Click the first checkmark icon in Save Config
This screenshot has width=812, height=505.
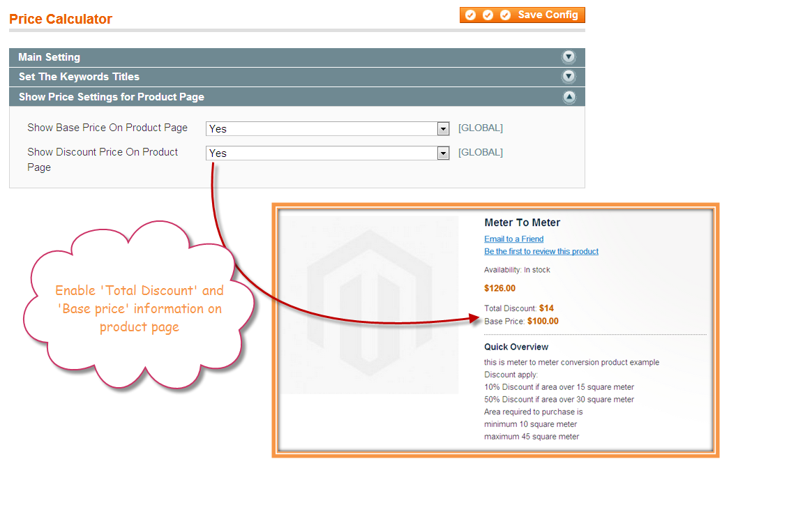pos(470,15)
